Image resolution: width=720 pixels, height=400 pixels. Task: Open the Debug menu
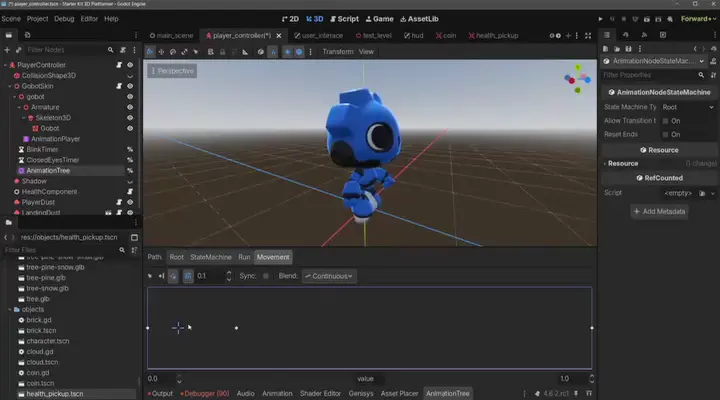point(64,18)
